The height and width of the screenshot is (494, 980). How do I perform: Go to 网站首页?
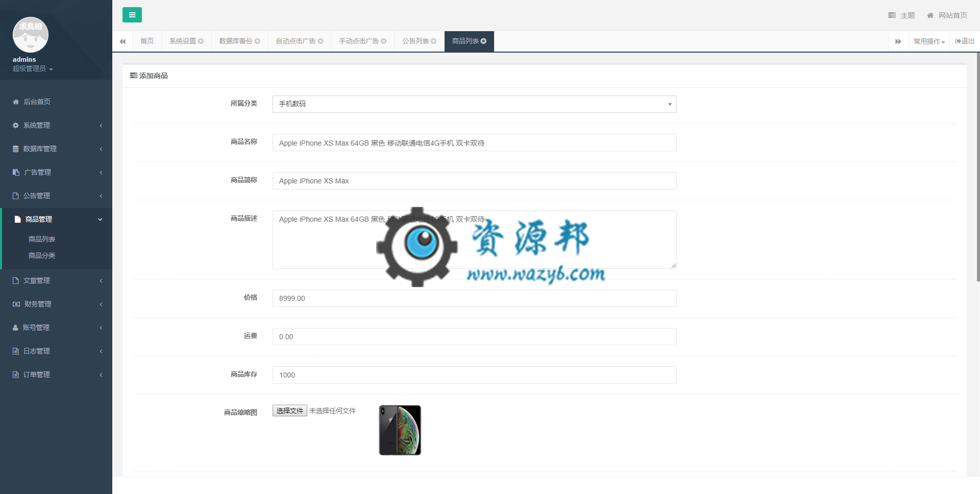tap(947, 15)
